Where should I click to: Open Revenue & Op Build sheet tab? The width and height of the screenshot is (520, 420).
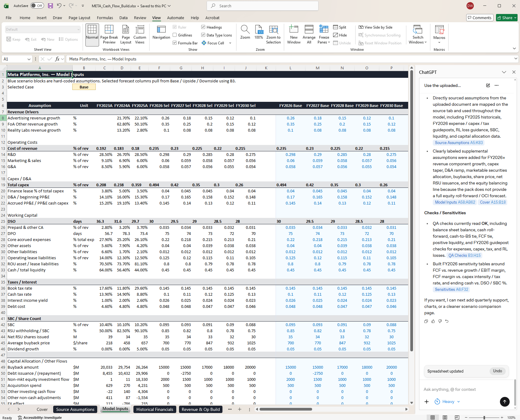pyautogui.click(x=201, y=409)
